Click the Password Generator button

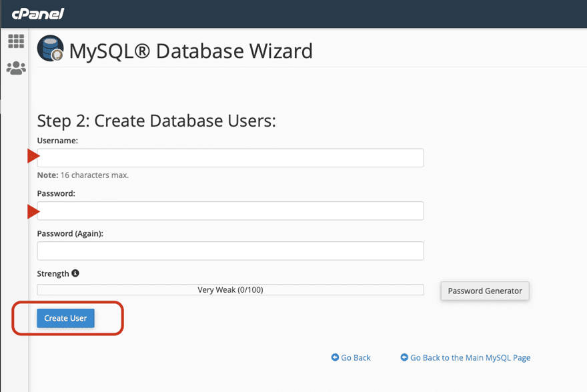pyautogui.click(x=484, y=291)
